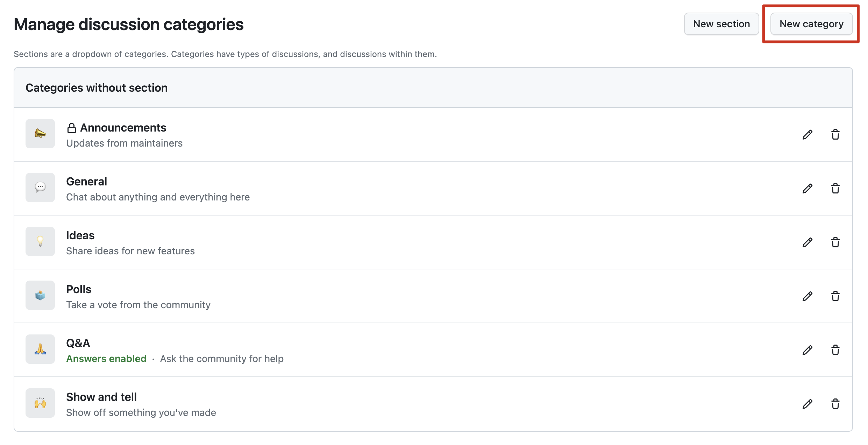This screenshot has width=868, height=445.
Task: Delete the Announcements category via trash icon
Action: click(x=835, y=134)
